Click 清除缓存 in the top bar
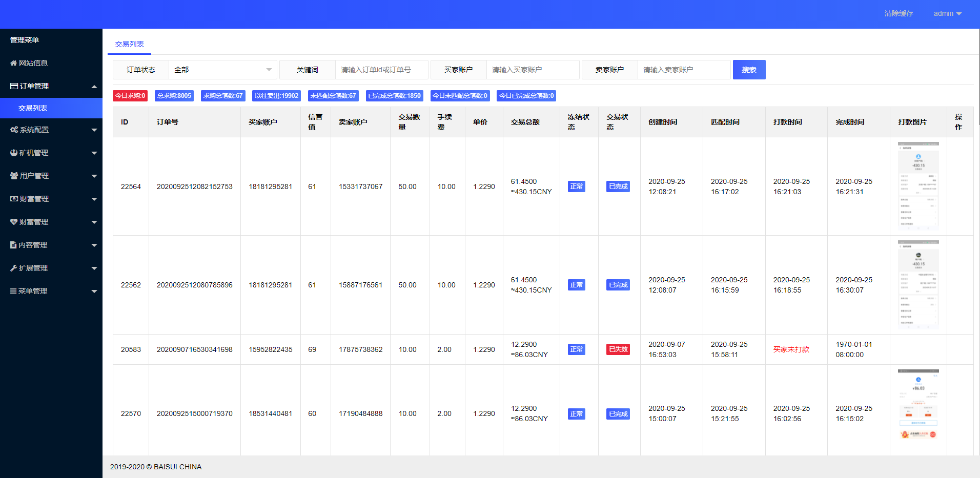This screenshot has height=478, width=980. coord(899,13)
